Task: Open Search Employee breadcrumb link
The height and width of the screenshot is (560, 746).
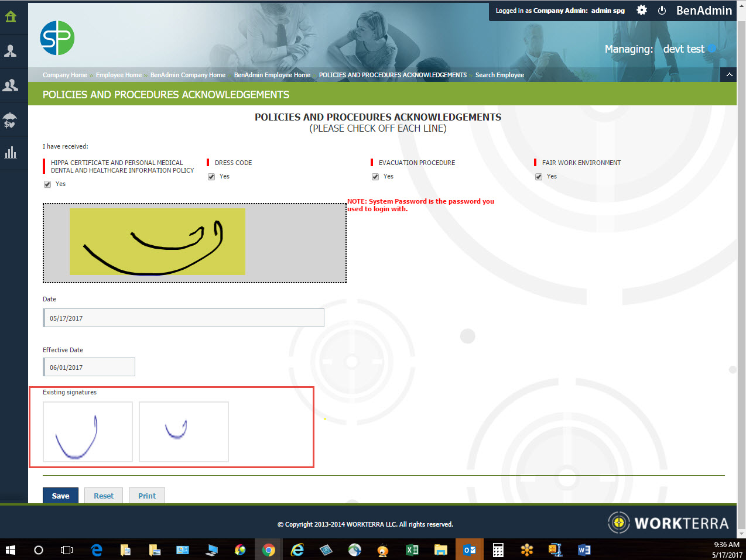Action: (499, 75)
